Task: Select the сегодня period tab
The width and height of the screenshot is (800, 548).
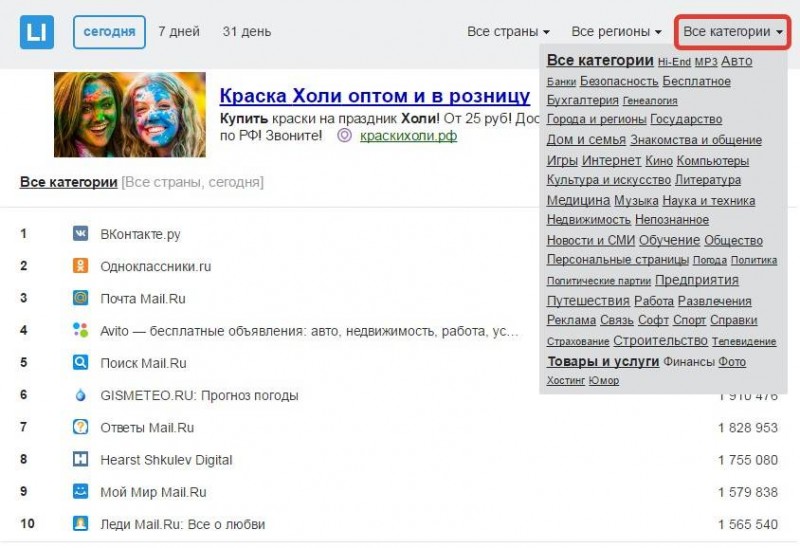Action: pyautogui.click(x=109, y=32)
